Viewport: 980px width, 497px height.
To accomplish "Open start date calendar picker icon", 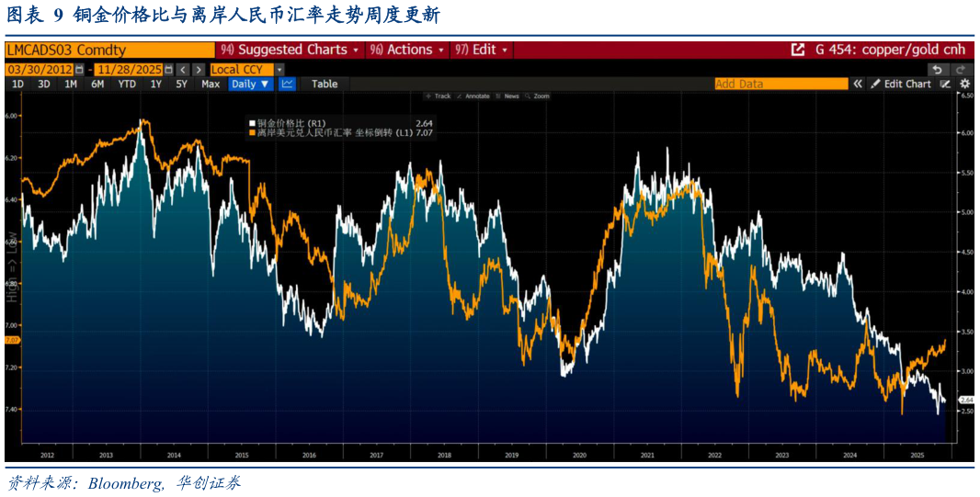I will (79, 70).
